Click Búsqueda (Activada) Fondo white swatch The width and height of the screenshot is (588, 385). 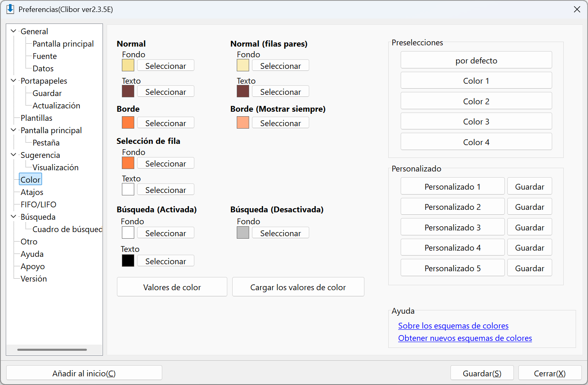pyautogui.click(x=128, y=232)
